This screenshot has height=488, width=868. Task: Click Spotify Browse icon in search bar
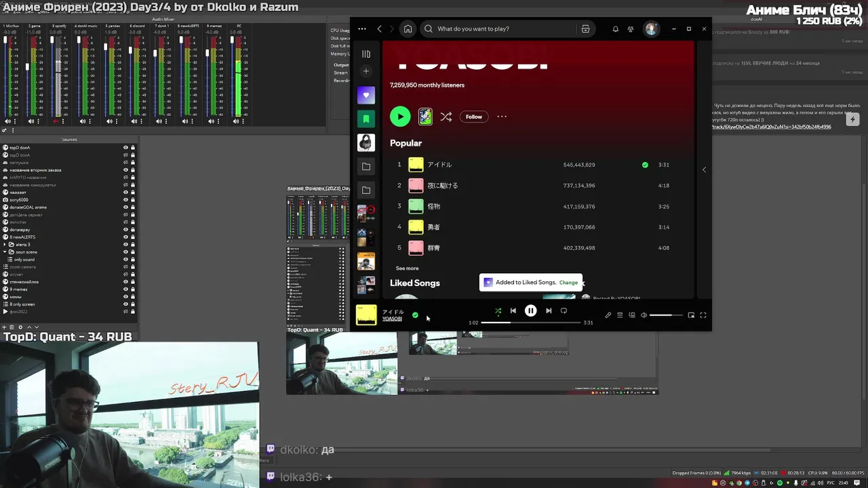585,29
